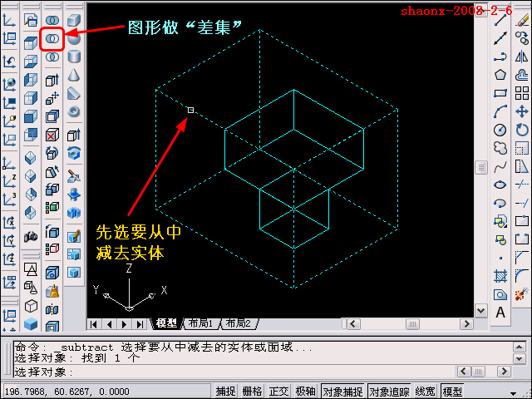Screen dimensions: 532x399
Task: Click the Subtract (差集) tool icon
Action: (52, 37)
